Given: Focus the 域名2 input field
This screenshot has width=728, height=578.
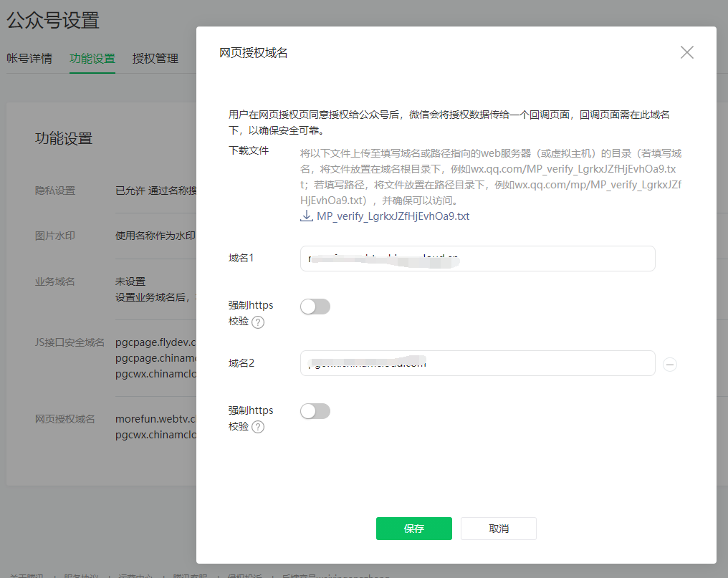Looking at the screenshot, I should click(477, 363).
